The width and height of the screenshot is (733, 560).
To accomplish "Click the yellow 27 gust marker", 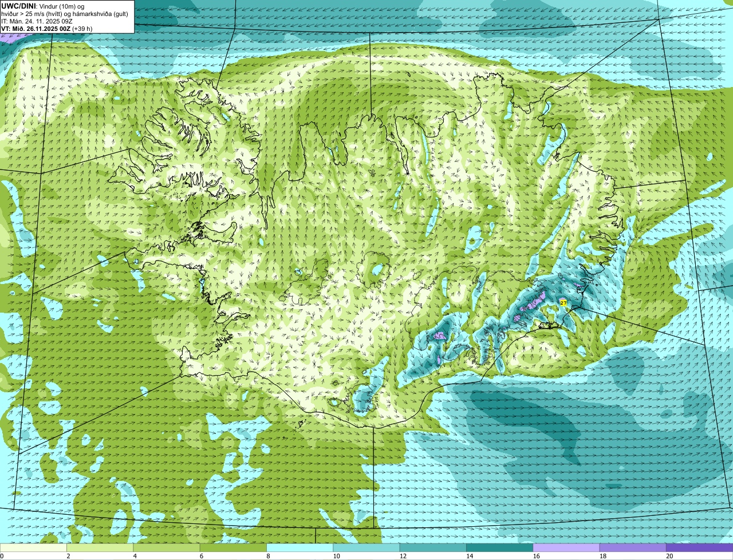I will pos(563,302).
